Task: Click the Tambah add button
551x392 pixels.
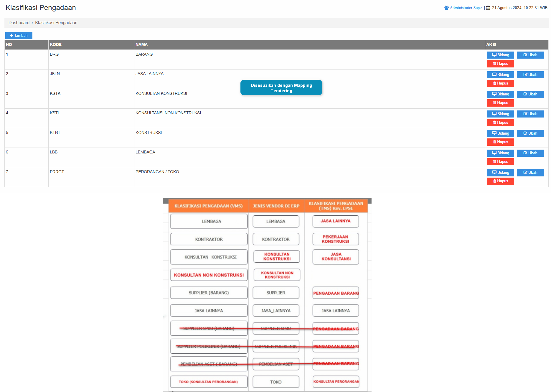Action: [19, 36]
